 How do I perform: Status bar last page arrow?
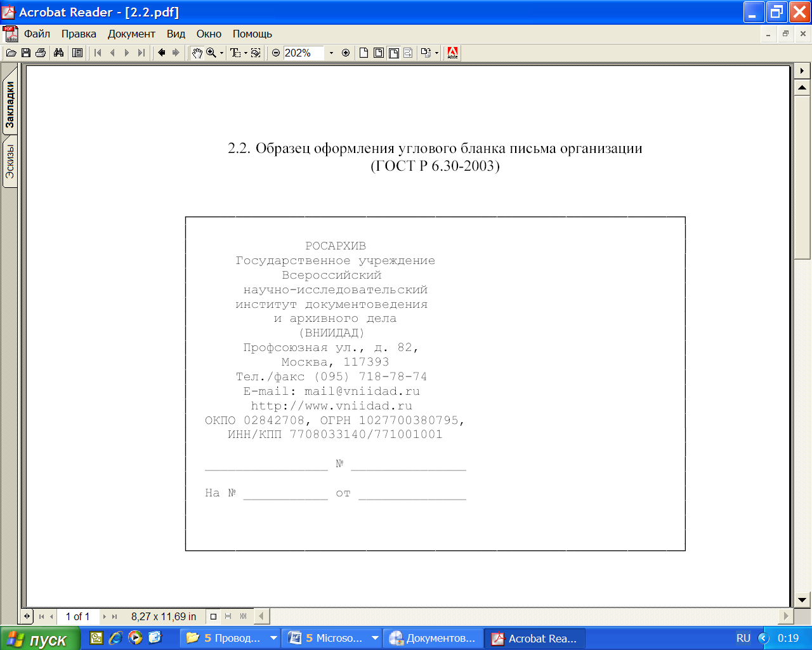pos(114,616)
